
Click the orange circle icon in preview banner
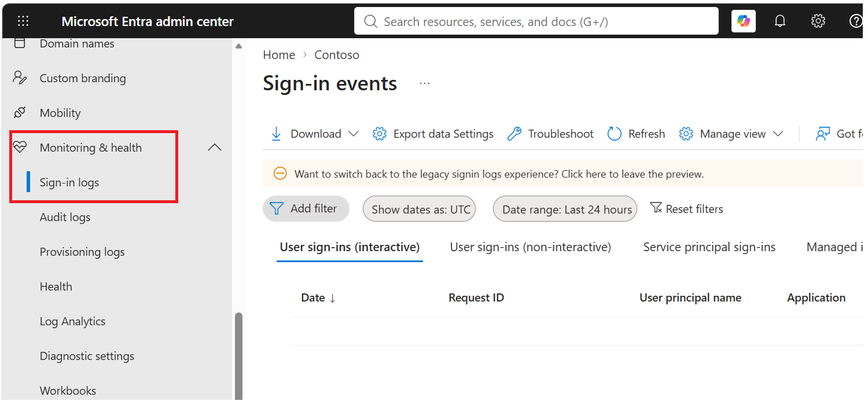(280, 173)
